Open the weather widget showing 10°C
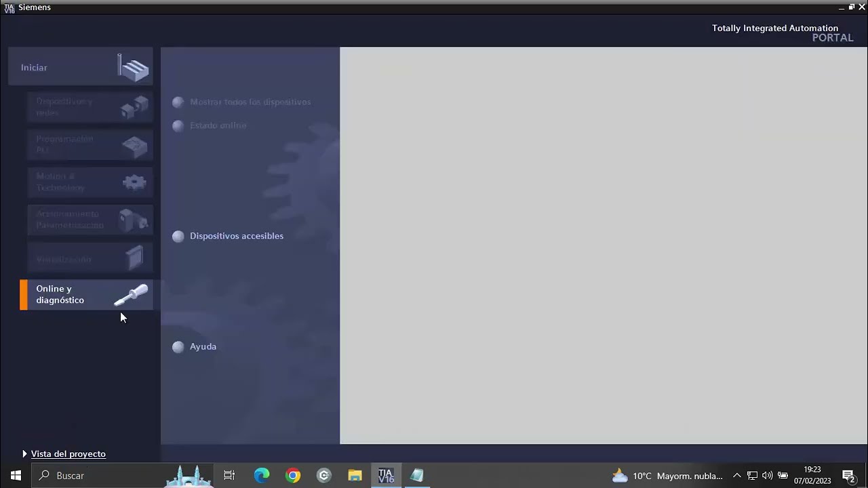 667,476
